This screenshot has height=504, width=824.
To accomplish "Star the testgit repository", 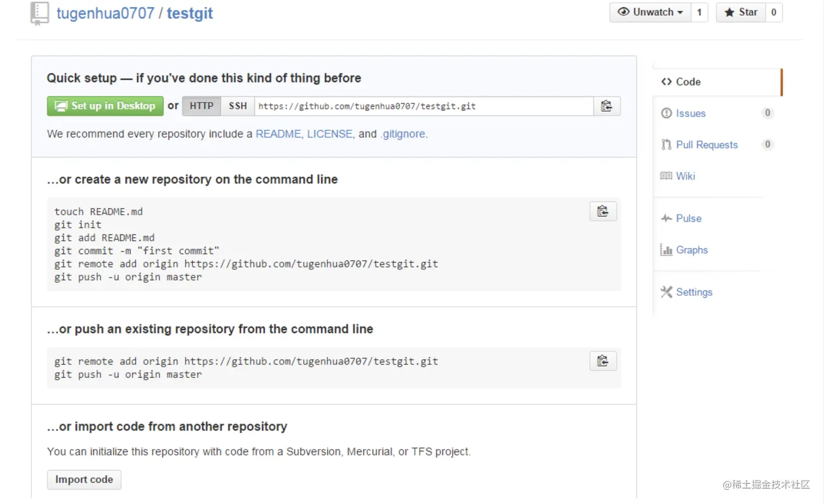I will point(741,13).
